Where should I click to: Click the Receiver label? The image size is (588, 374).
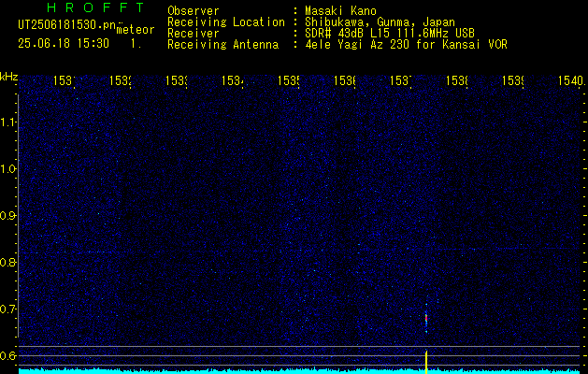(194, 34)
